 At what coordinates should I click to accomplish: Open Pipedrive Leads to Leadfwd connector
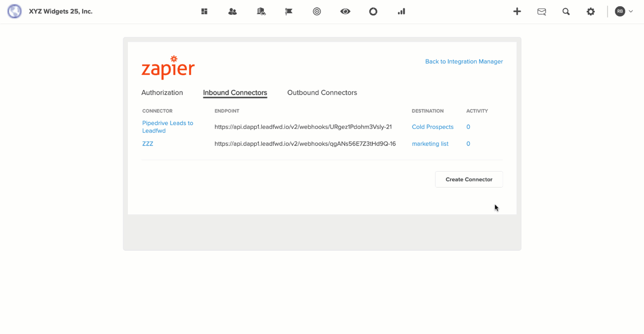point(168,127)
